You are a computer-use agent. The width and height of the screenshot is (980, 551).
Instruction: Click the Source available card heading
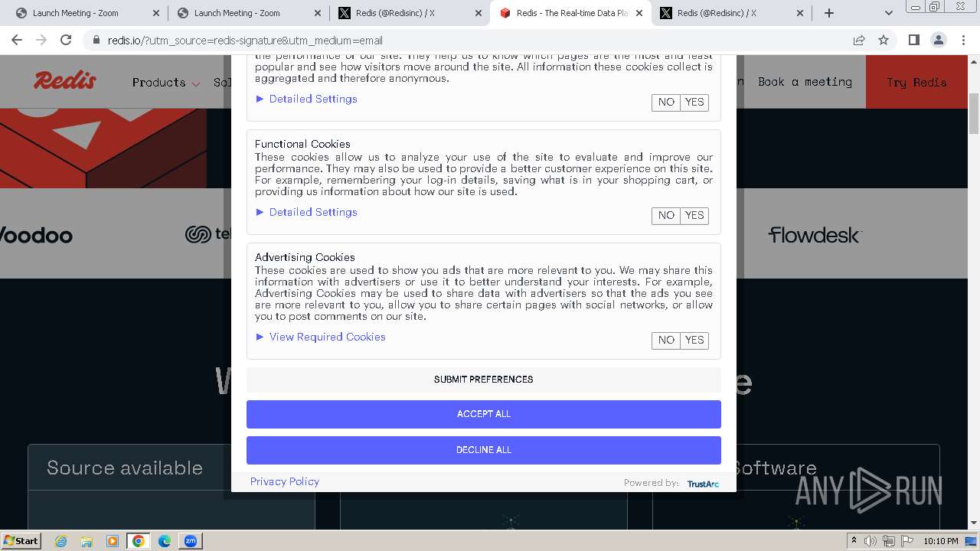(x=125, y=468)
